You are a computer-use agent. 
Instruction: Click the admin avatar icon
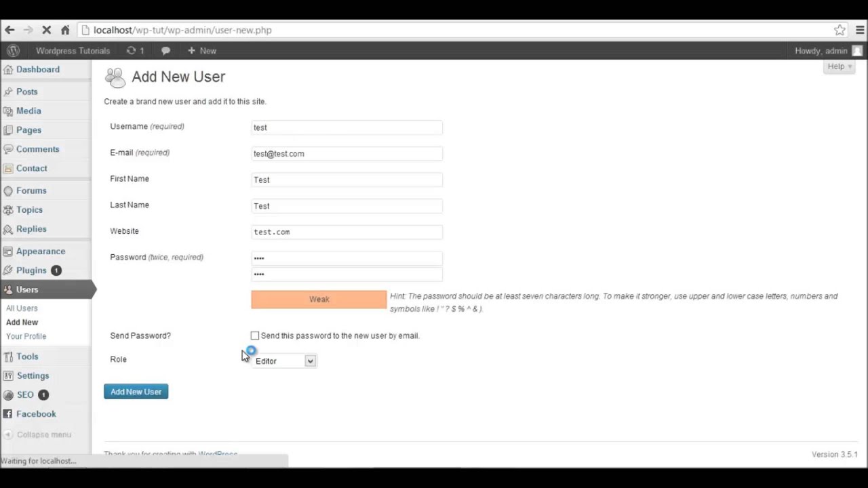pyautogui.click(x=857, y=51)
